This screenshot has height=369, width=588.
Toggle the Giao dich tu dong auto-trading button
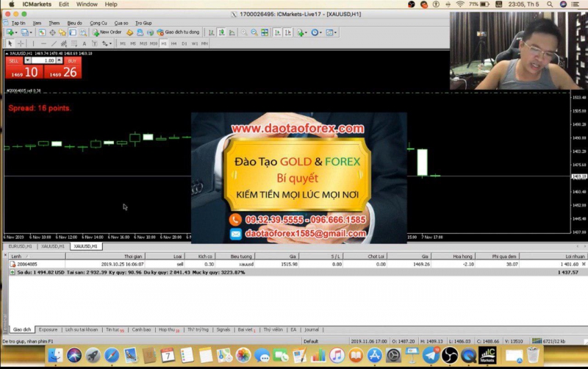pos(178,32)
